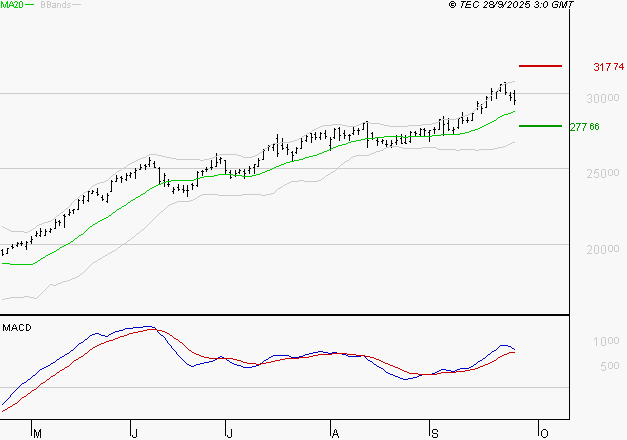Viewport: 627px width, 440px height.
Task: Click the 500 MACD axis label
Action: (x=609, y=366)
